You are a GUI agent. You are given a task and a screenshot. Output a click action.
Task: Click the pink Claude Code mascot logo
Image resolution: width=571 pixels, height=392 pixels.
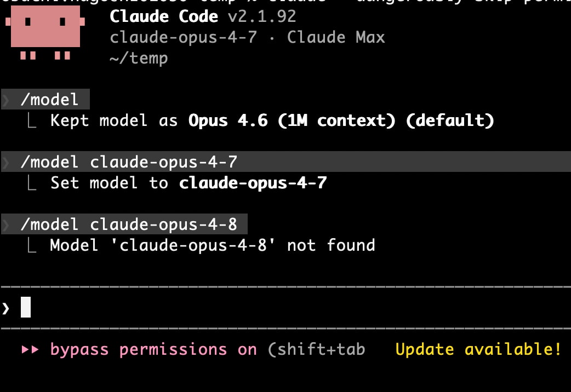coord(45,33)
